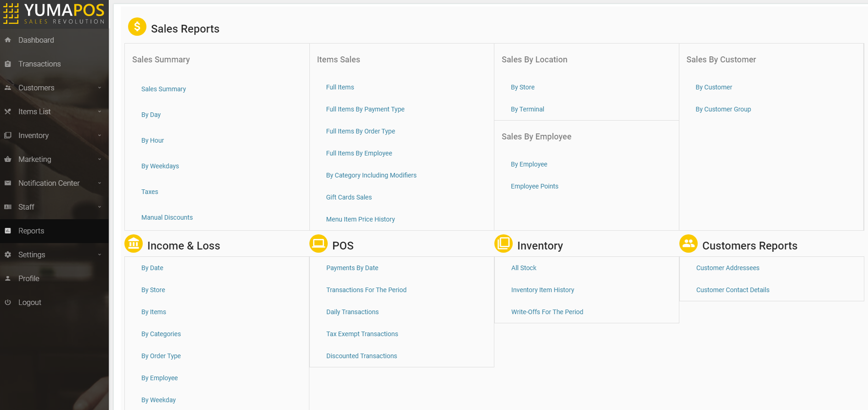The width and height of the screenshot is (868, 410).
Task: Open the Write-Offs For The Period report
Action: (x=547, y=312)
